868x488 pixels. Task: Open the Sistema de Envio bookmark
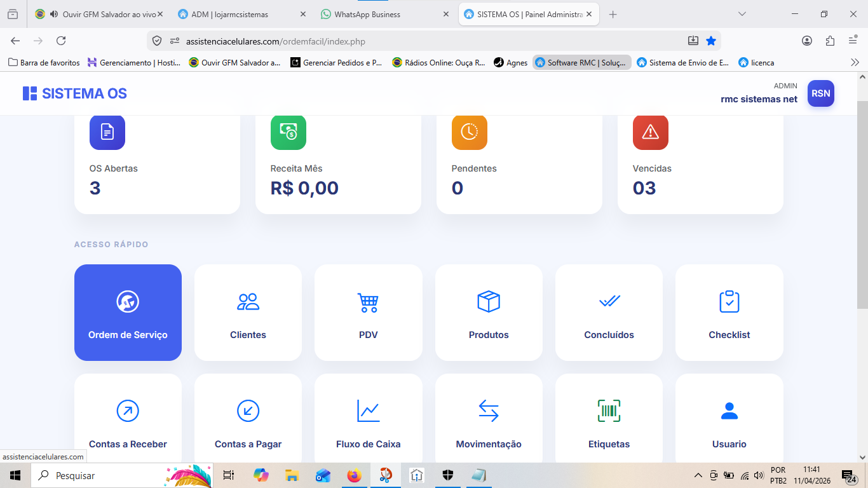click(683, 62)
